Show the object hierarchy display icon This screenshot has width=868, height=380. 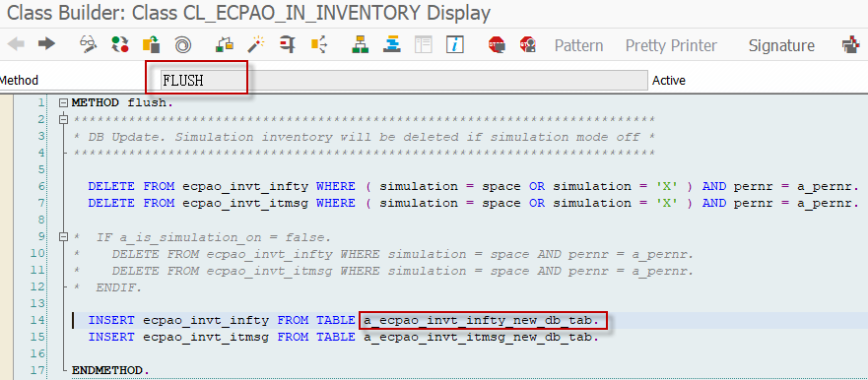click(x=361, y=44)
